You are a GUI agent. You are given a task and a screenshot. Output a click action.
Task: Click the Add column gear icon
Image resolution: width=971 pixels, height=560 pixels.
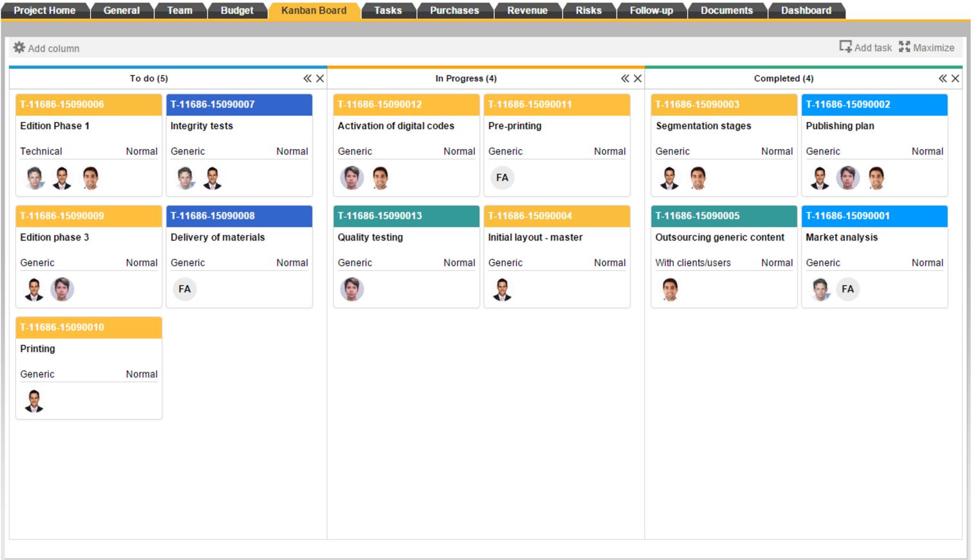[x=19, y=47]
